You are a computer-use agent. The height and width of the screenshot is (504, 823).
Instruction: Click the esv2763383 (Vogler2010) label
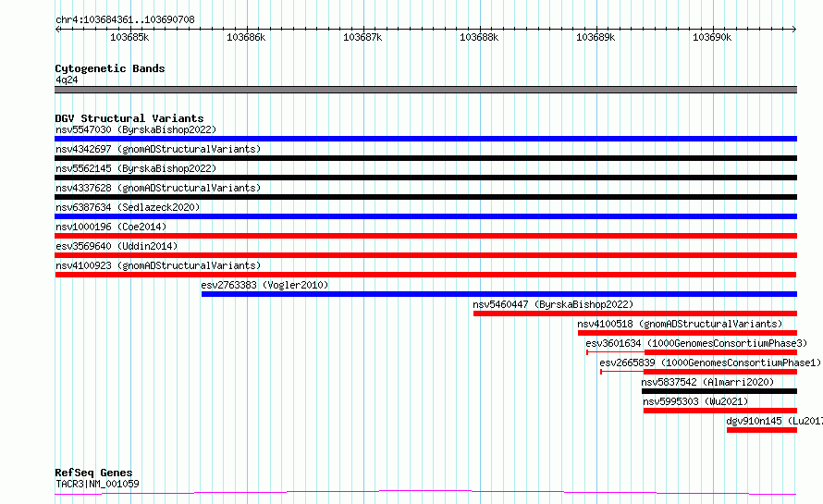click(264, 285)
